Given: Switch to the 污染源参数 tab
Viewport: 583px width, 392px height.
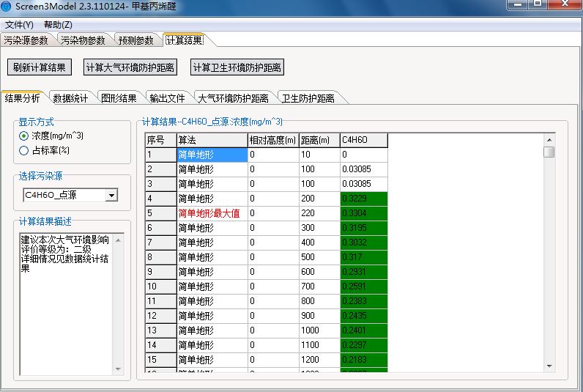Looking at the screenshot, I should click(x=26, y=40).
